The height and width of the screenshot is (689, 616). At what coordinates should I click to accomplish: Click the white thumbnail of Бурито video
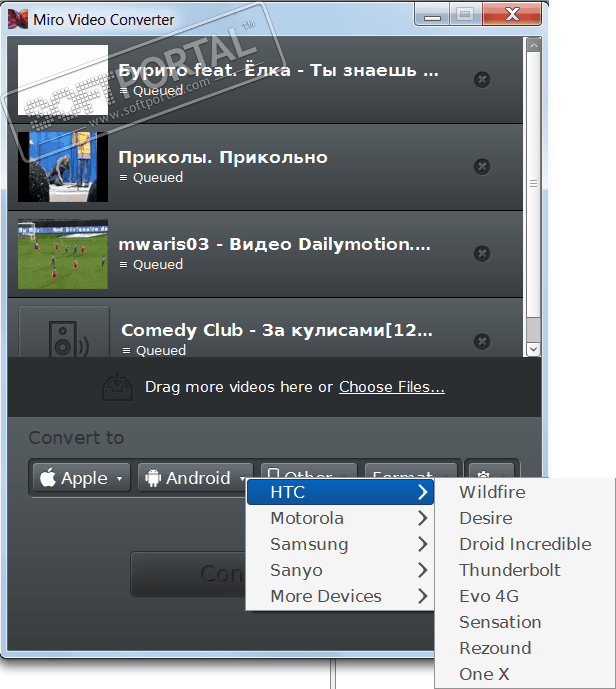coord(63,80)
